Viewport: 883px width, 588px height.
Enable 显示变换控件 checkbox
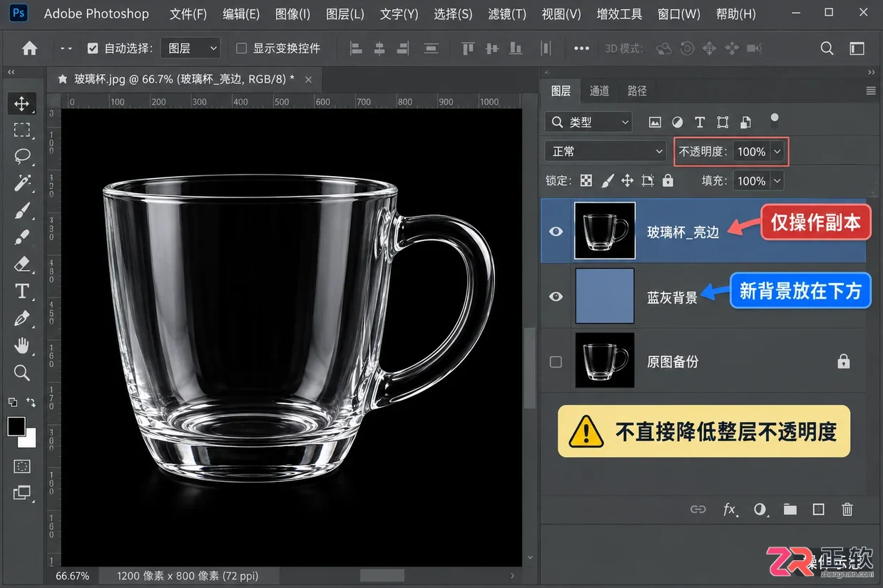[241, 48]
